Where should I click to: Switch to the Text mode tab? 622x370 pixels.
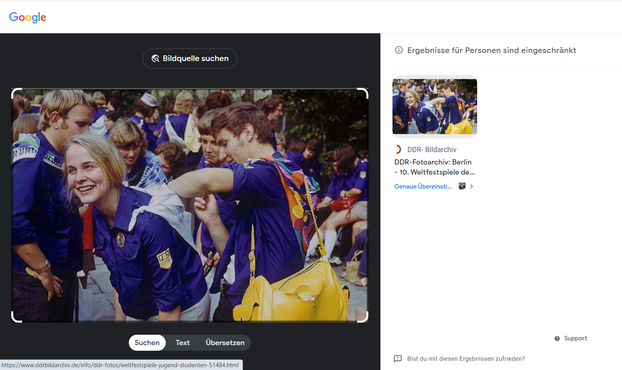coord(182,343)
